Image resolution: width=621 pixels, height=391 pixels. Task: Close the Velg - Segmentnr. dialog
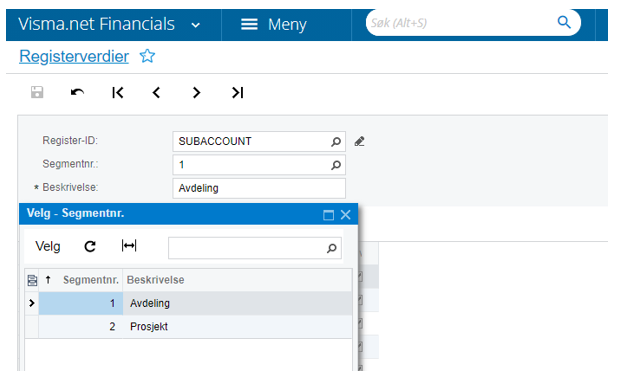point(346,215)
